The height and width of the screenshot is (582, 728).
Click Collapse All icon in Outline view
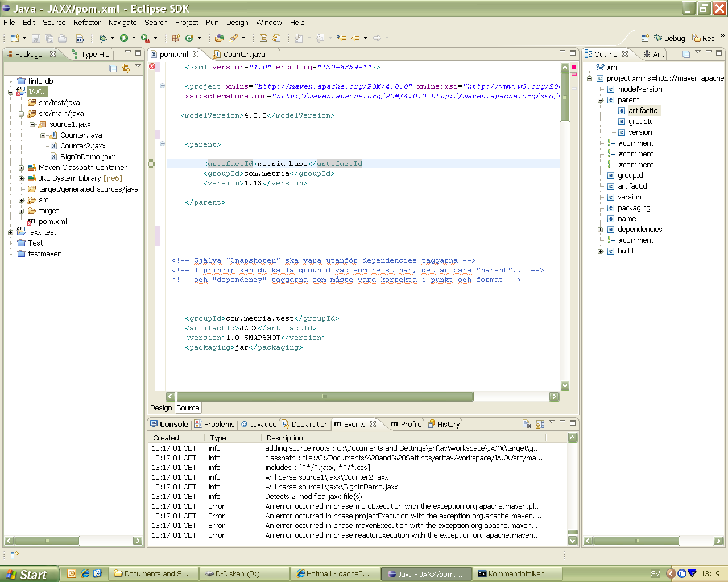(x=686, y=54)
